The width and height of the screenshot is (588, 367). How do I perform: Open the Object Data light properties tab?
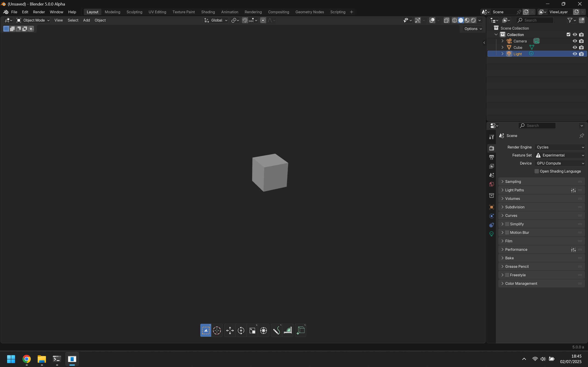(x=491, y=234)
